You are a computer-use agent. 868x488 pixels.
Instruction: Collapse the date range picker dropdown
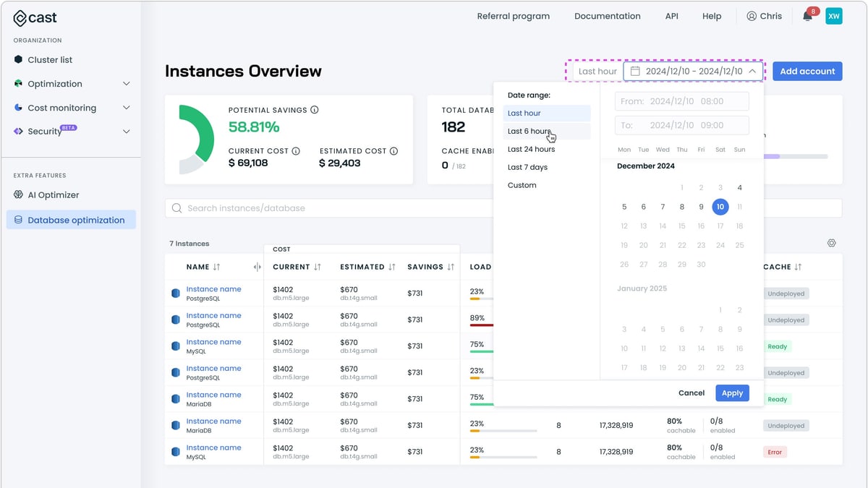coord(752,72)
